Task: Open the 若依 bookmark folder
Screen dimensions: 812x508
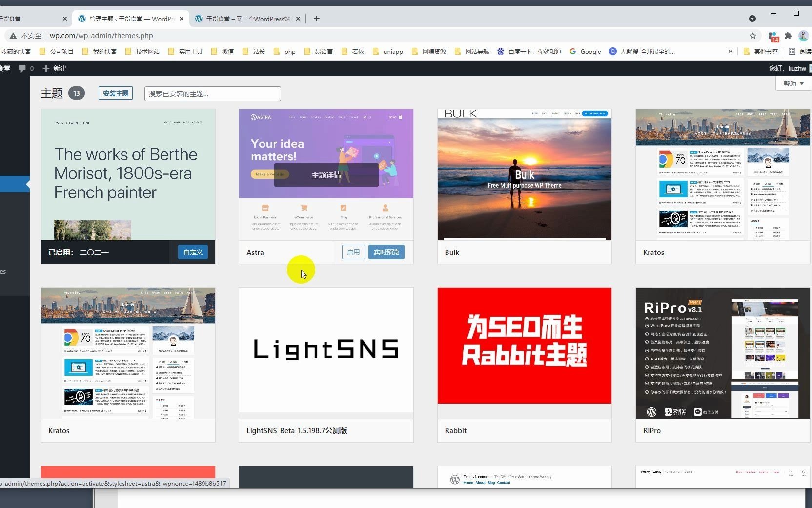Action: click(x=353, y=51)
